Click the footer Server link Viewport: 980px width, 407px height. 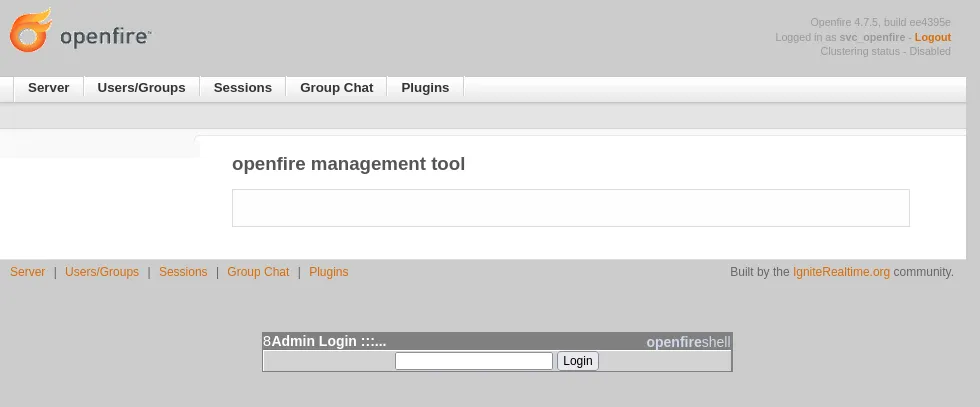point(28,272)
